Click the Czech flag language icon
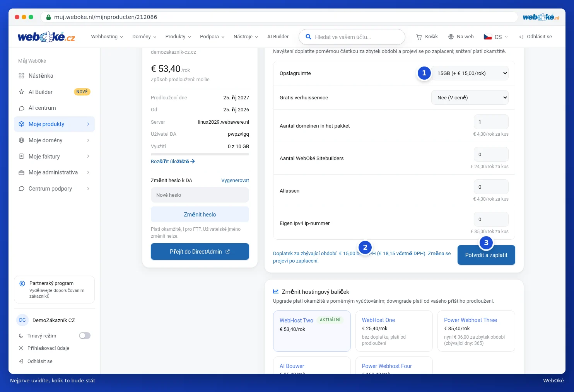 [x=488, y=37]
